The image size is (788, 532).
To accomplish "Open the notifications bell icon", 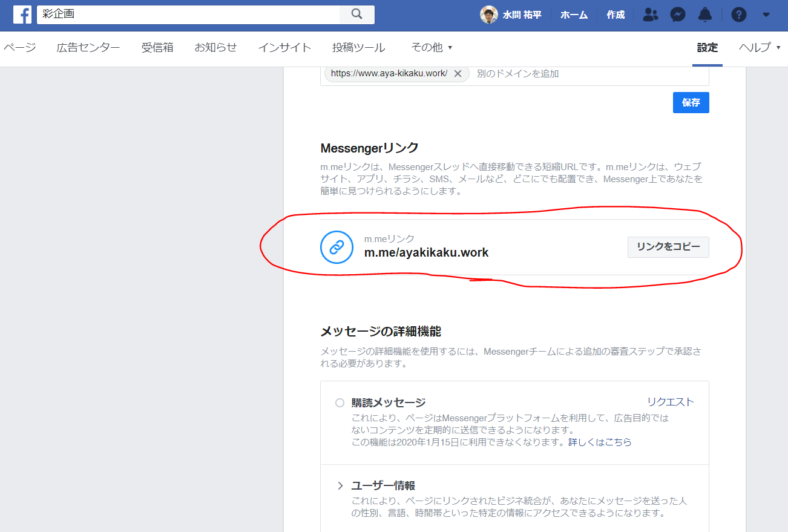I will coord(705,15).
